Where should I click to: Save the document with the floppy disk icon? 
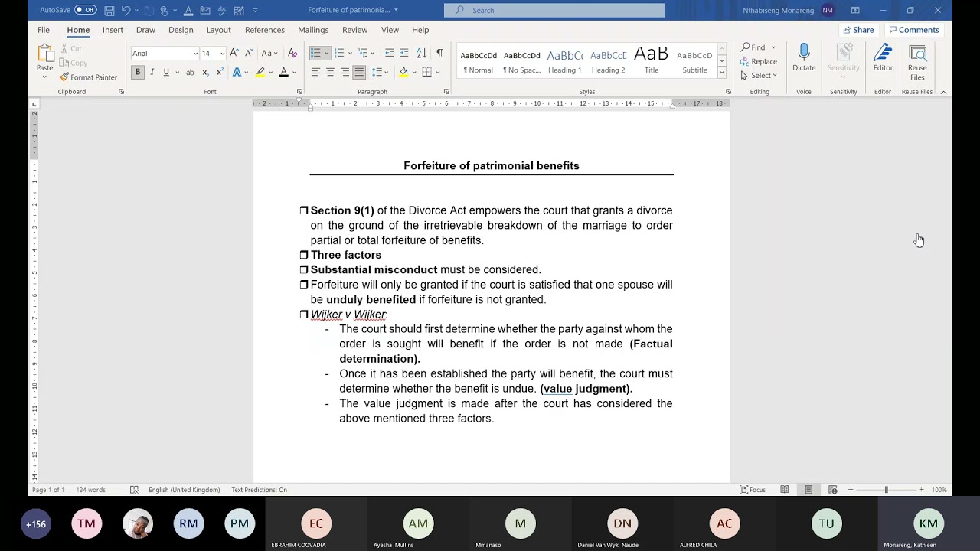pos(109,10)
